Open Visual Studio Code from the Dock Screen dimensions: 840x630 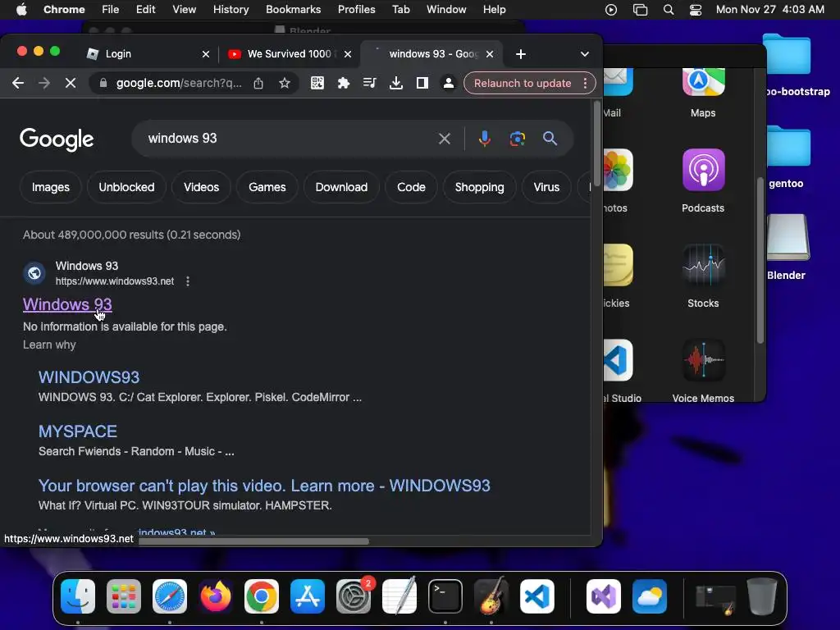point(536,596)
